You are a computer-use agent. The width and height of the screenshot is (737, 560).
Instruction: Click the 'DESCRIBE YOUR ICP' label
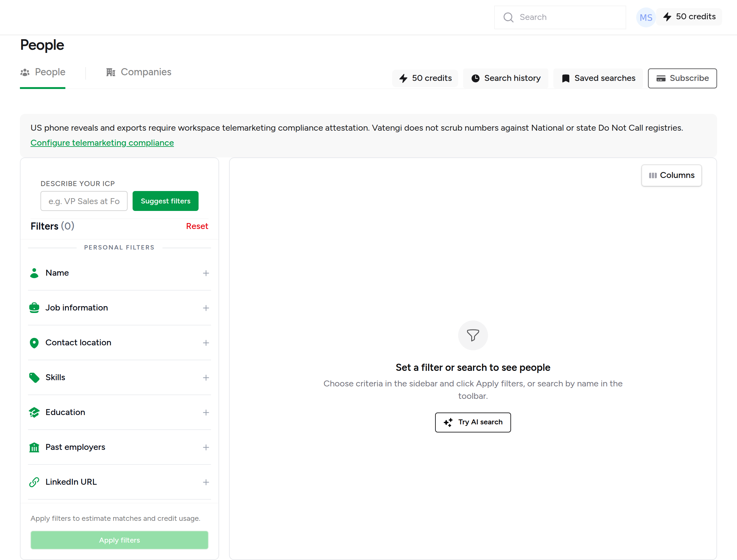(x=78, y=184)
